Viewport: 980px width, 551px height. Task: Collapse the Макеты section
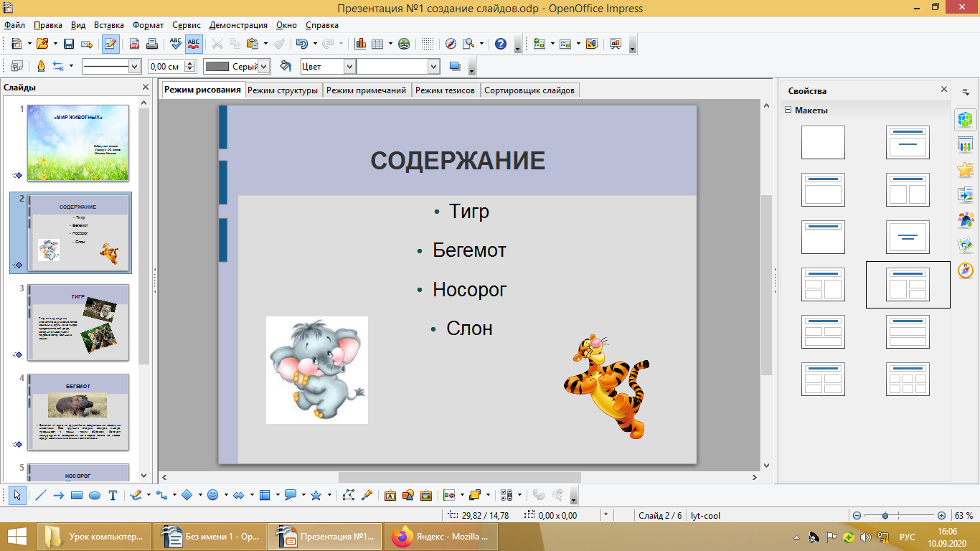click(788, 110)
